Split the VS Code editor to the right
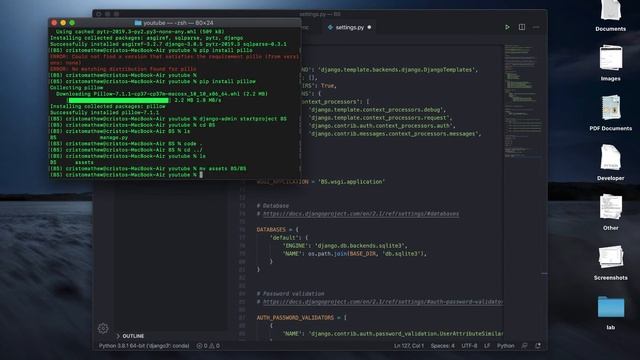Image resolution: width=640 pixels, height=360 pixels. 522,27
